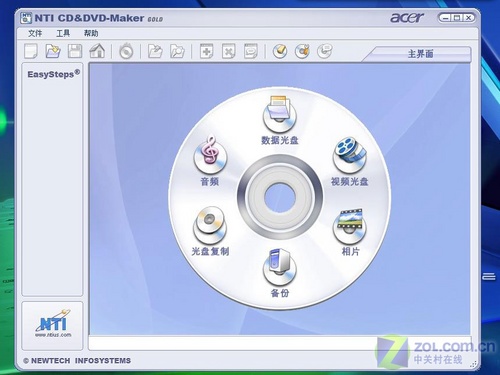
Task: Maximize the NTI CD&DVD-Maker window
Action: tap(457, 17)
